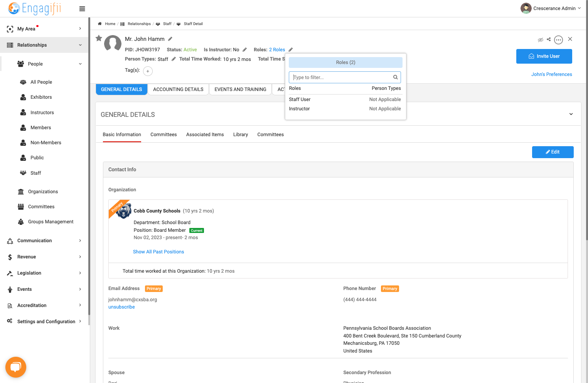Click Show All Past Positions link

click(158, 252)
